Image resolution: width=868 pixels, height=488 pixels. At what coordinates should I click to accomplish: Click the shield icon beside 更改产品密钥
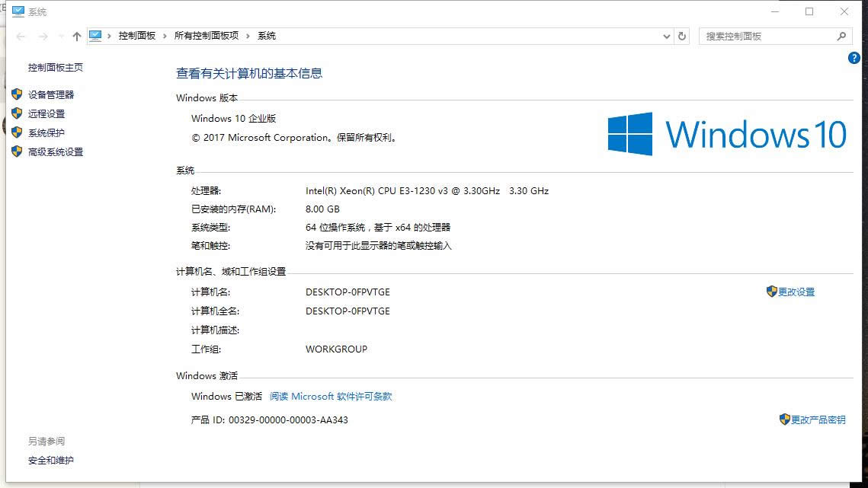tap(783, 419)
